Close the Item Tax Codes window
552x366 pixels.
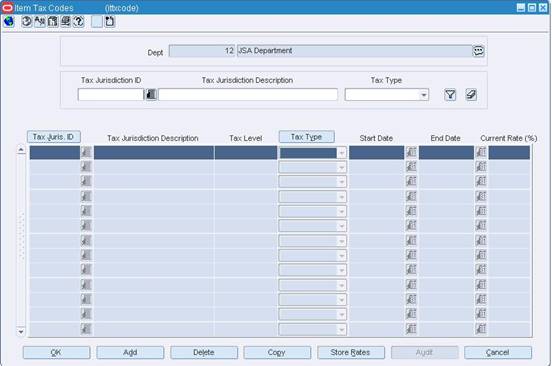543,8
